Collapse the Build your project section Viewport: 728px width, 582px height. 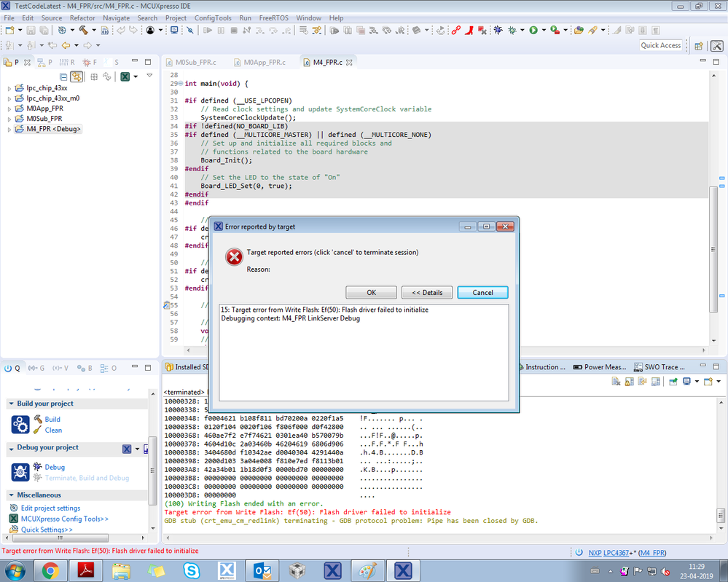(11, 404)
